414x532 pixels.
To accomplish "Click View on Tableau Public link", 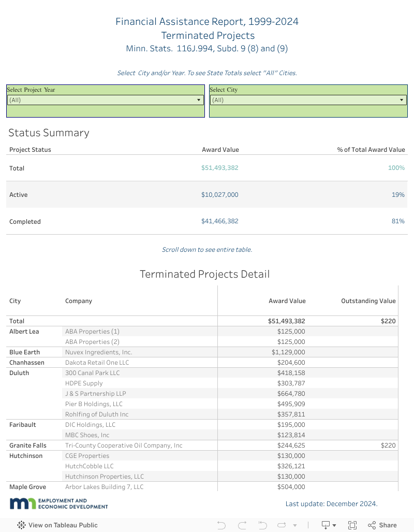I will tap(63, 525).
